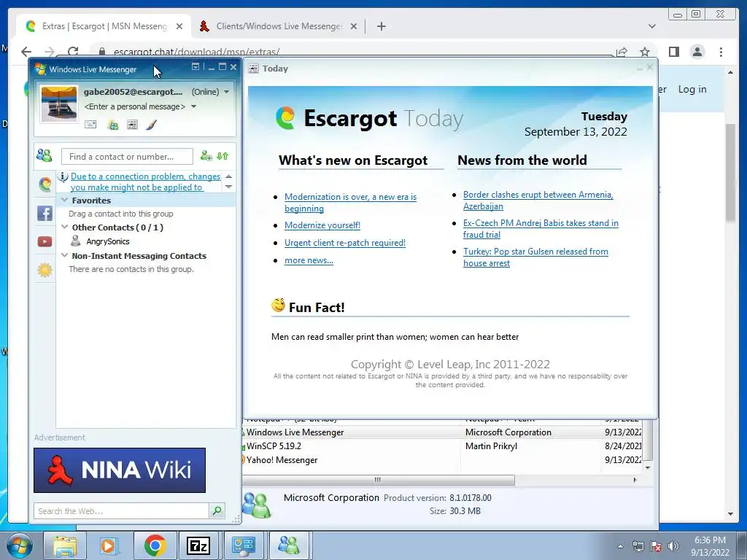Click the green sort arrows icon beside search
Screen dimensions: 747x560
pyautogui.click(x=222, y=156)
